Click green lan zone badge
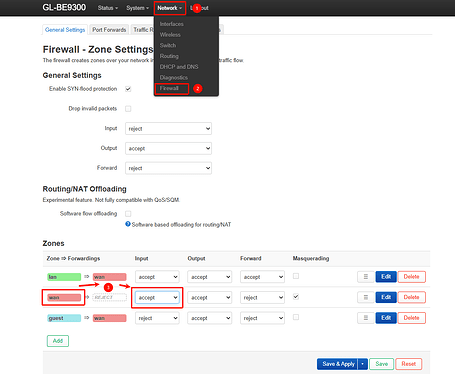The height and width of the screenshot is (374, 455). coord(64,277)
